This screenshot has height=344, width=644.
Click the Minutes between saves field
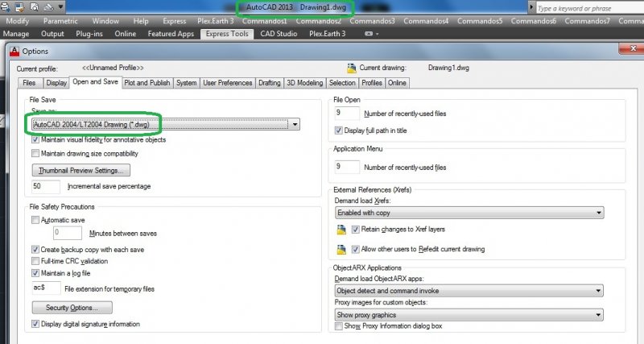click(68, 233)
